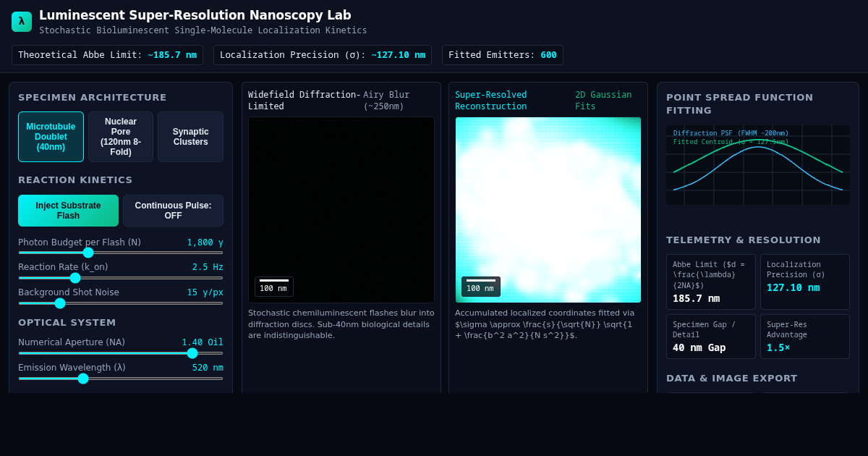
Task: Adjust the Photon Budget per Flash slider
Action: point(121,253)
